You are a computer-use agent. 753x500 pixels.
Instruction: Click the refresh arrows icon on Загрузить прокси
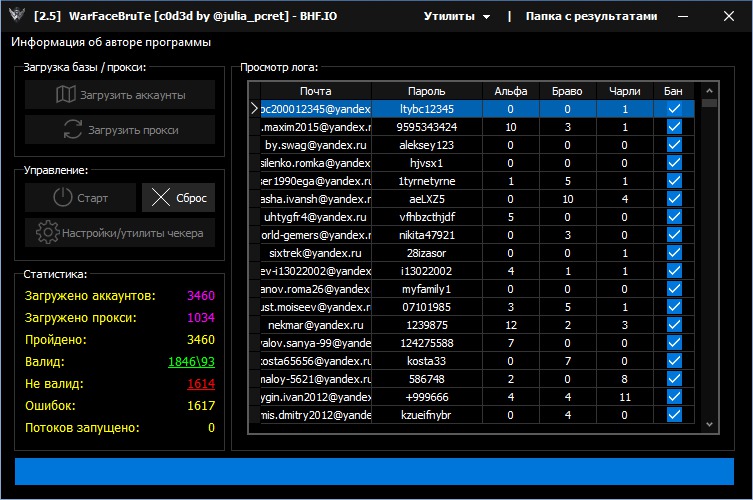(x=73, y=130)
